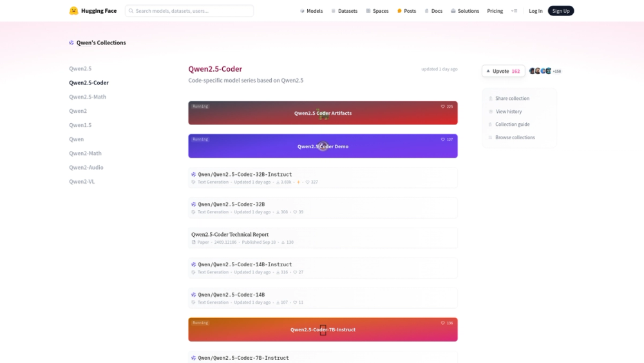
Task: Click the Qwen logo icon beside Collections
Action: click(x=71, y=43)
